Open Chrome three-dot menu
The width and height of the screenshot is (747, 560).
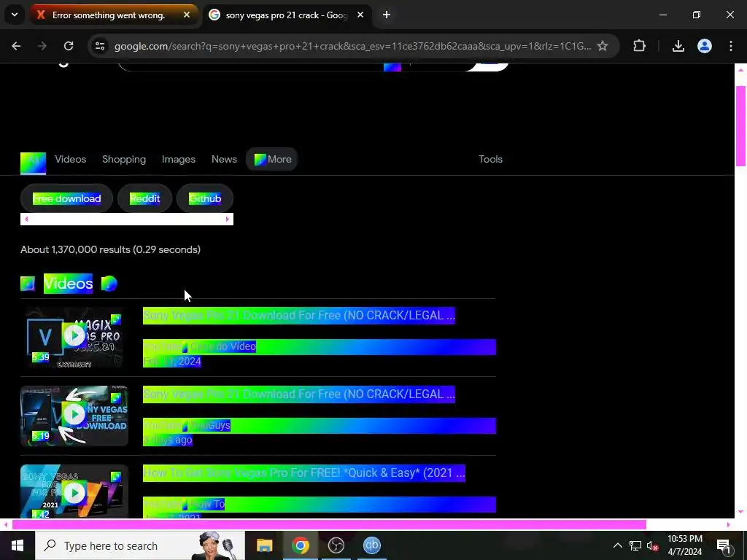[731, 46]
